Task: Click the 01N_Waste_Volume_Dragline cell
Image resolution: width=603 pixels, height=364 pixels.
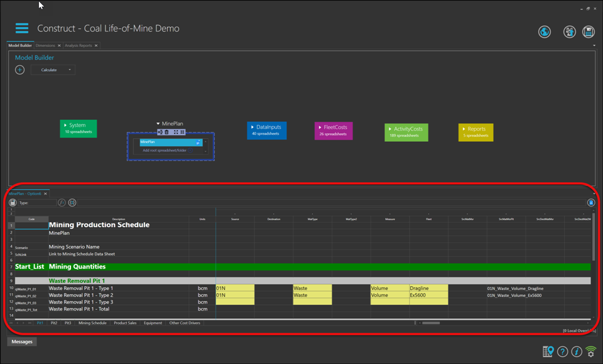Action: pos(515,288)
